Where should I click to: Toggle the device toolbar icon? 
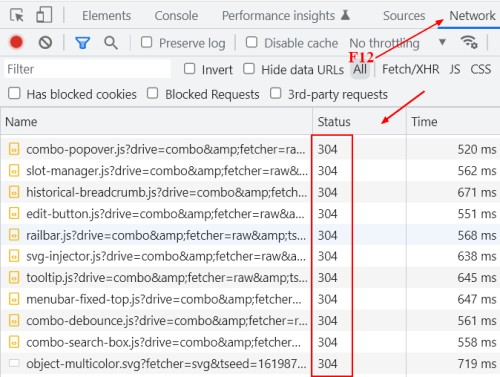tap(44, 15)
